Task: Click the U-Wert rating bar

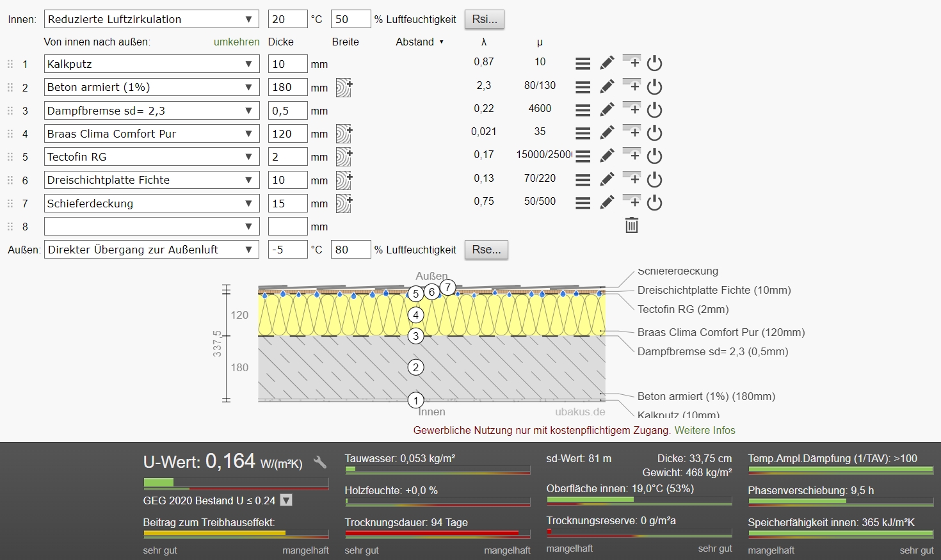Action: tap(236, 483)
